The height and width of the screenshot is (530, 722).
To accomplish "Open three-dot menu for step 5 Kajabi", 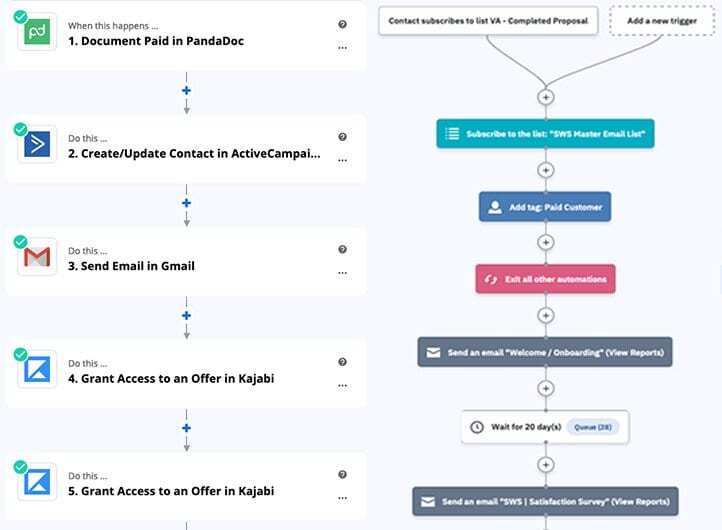I will [342, 498].
